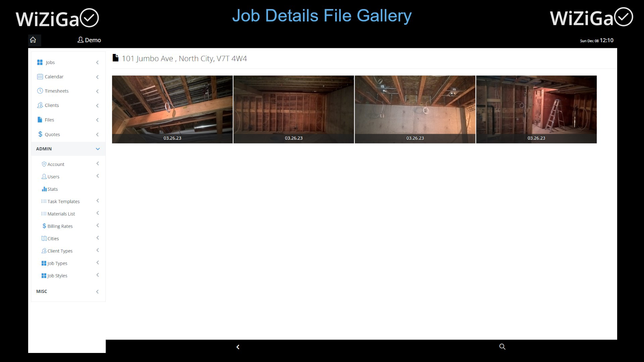Click the search magnifier in bottom bar
Image resolution: width=644 pixels, height=362 pixels.
pos(502,347)
